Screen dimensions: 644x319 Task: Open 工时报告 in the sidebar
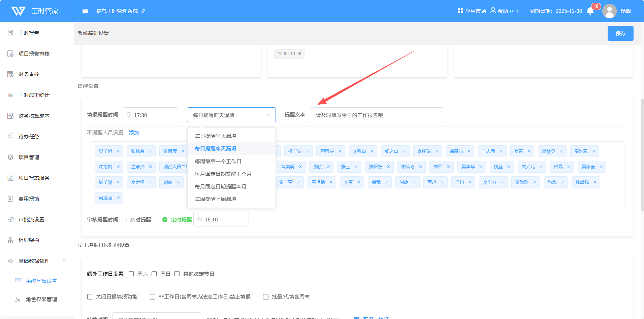[x=29, y=33]
